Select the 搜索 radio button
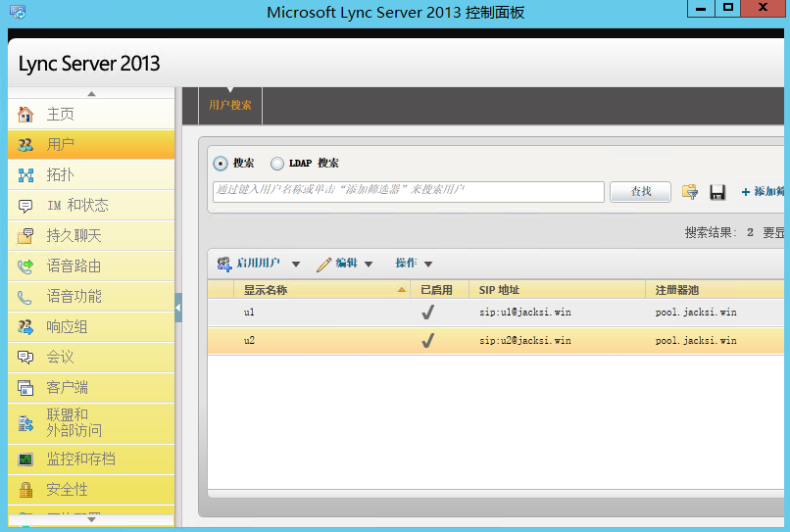 [x=221, y=164]
